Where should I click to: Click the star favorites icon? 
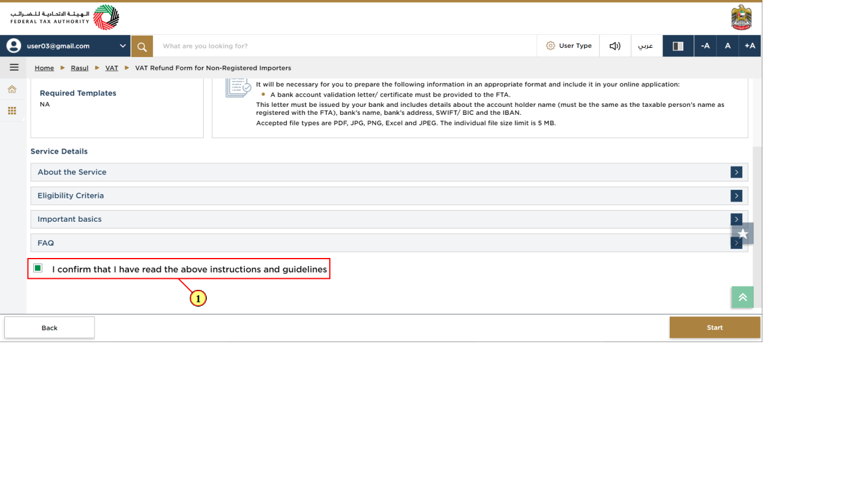743,233
